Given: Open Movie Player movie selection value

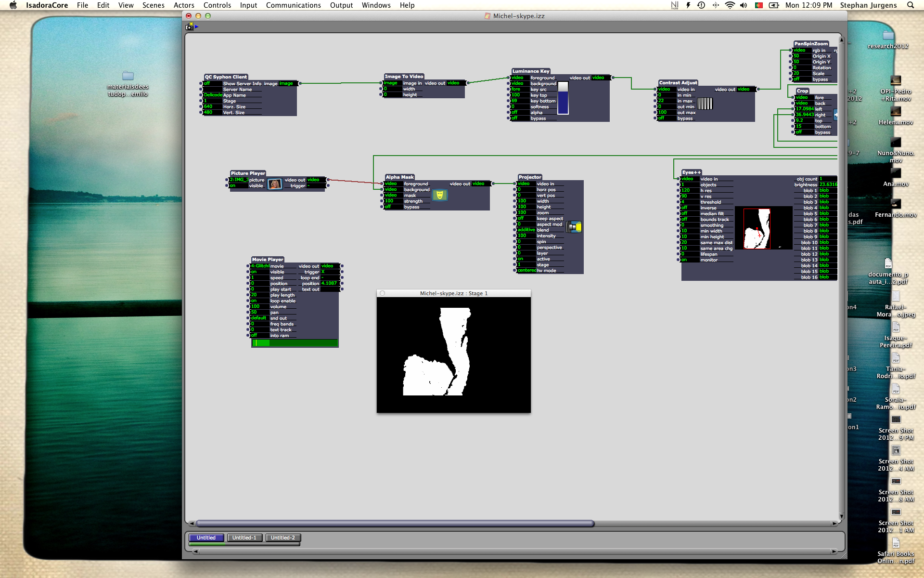Looking at the screenshot, I should click(259, 266).
